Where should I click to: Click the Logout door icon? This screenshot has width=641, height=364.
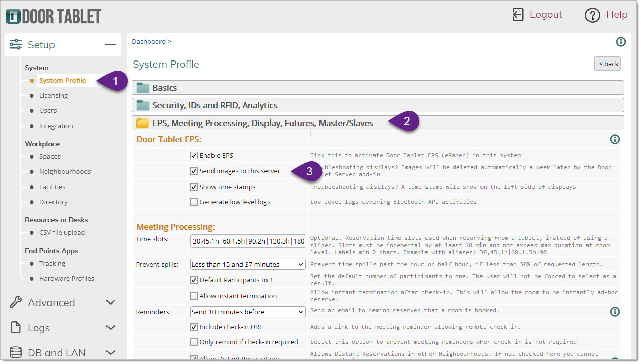[x=518, y=15]
